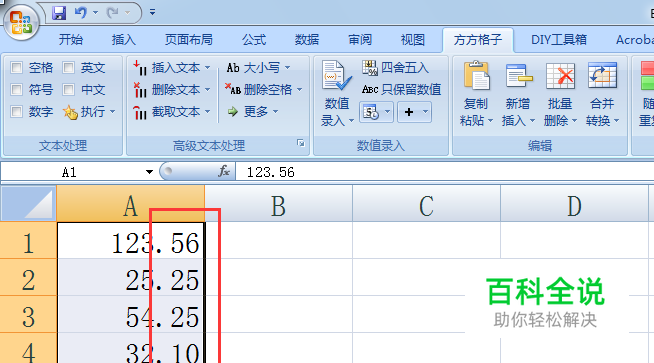Click the 批量删除 icon
Viewport: 654px width, 363px height.
click(x=560, y=76)
